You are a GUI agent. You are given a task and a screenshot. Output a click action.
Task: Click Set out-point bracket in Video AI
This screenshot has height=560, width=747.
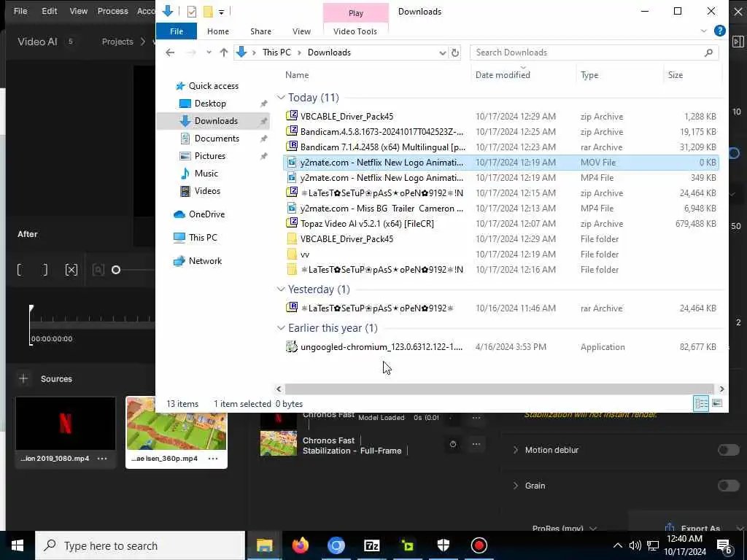(44, 270)
